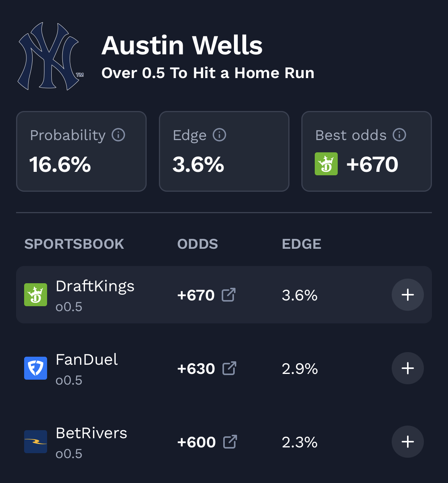Image resolution: width=448 pixels, height=483 pixels.
Task: Click the Best odds info icon
Action: click(399, 135)
